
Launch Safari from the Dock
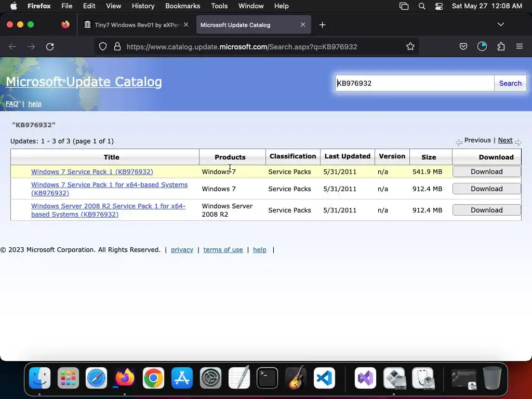tap(96, 378)
